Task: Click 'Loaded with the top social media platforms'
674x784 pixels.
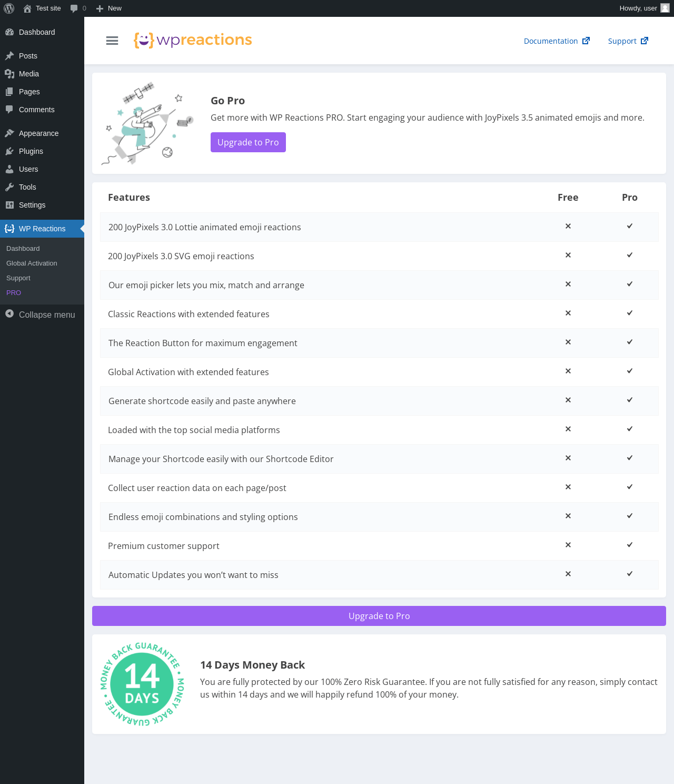Action: pos(194,430)
